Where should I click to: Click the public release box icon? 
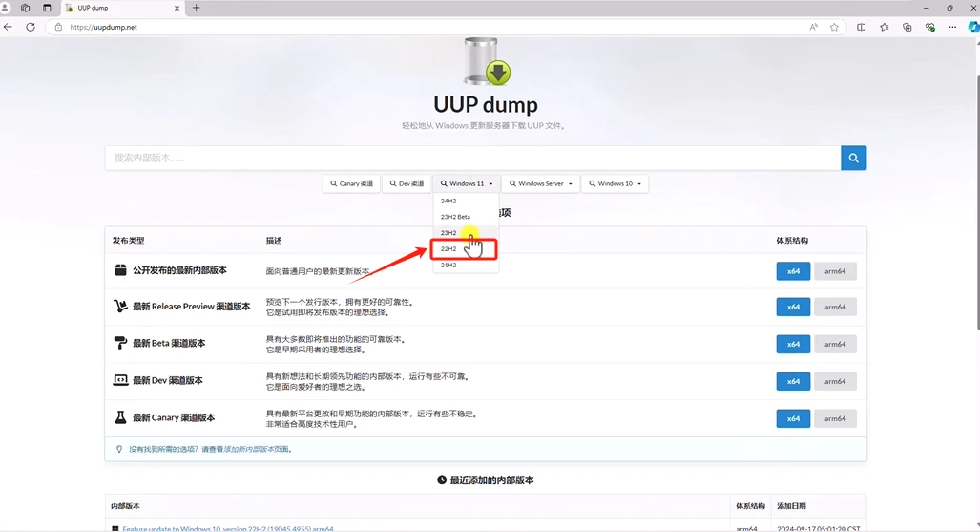pos(120,269)
